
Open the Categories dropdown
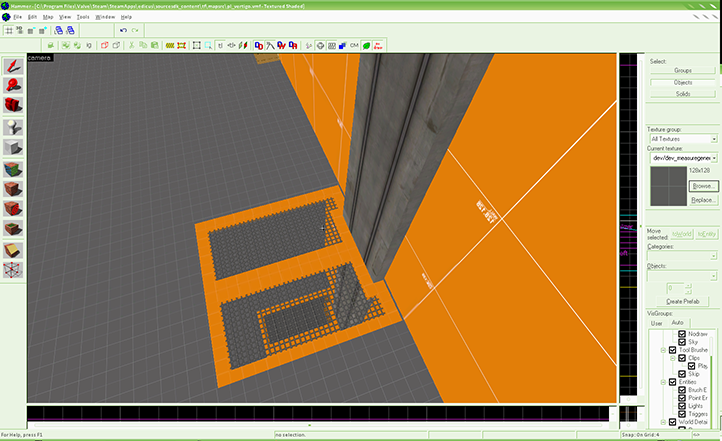click(x=713, y=255)
